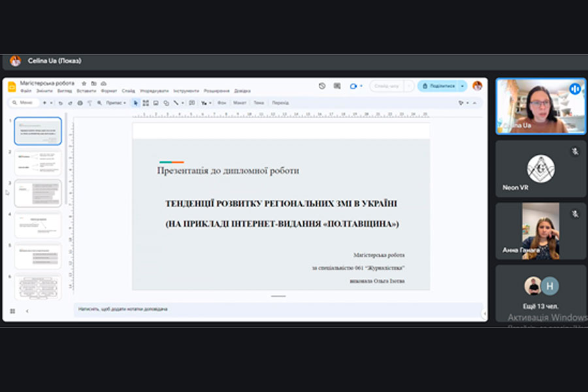Click Анна Ганага muted microphone icon
This screenshot has width=588, height=392.
point(575,214)
